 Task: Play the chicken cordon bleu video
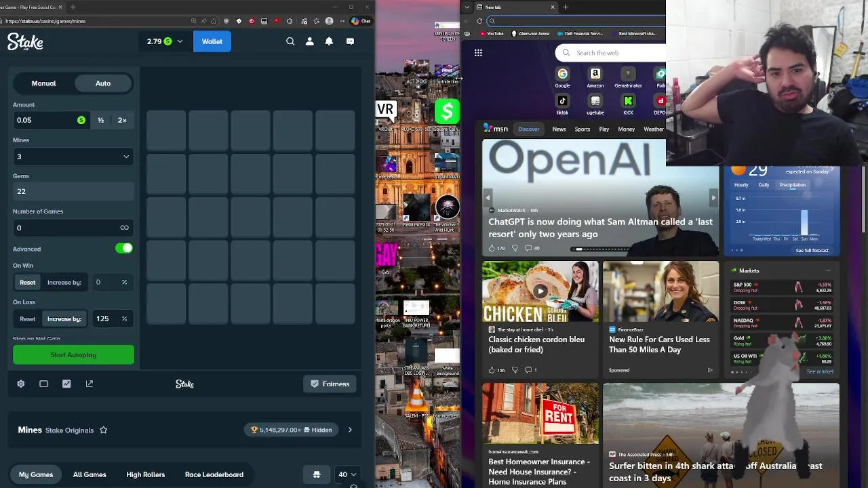coord(540,291)
